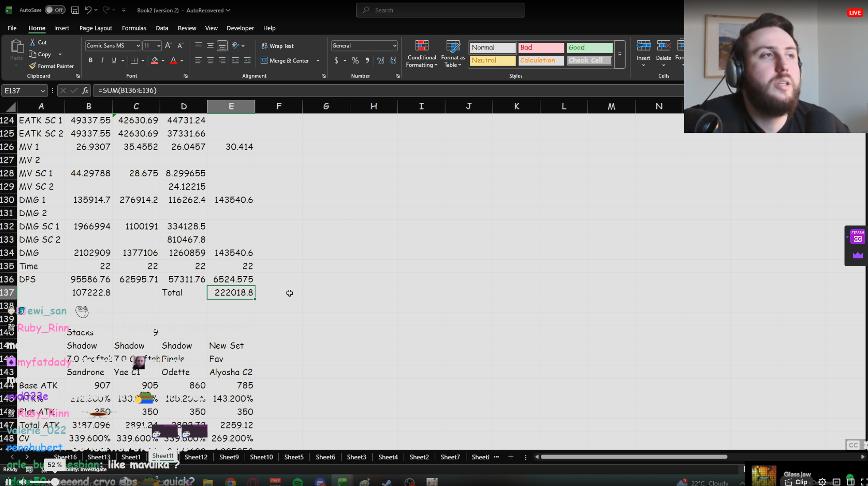The height and width of the screenshot is (486, 868).
Task: Toggle the Stream CC captions overlay button
Action: [857, 236]
